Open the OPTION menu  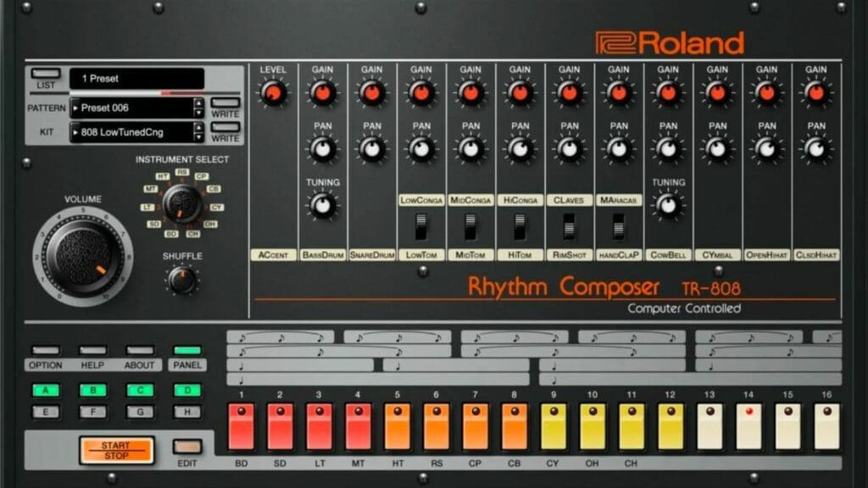tap(46, 350)
